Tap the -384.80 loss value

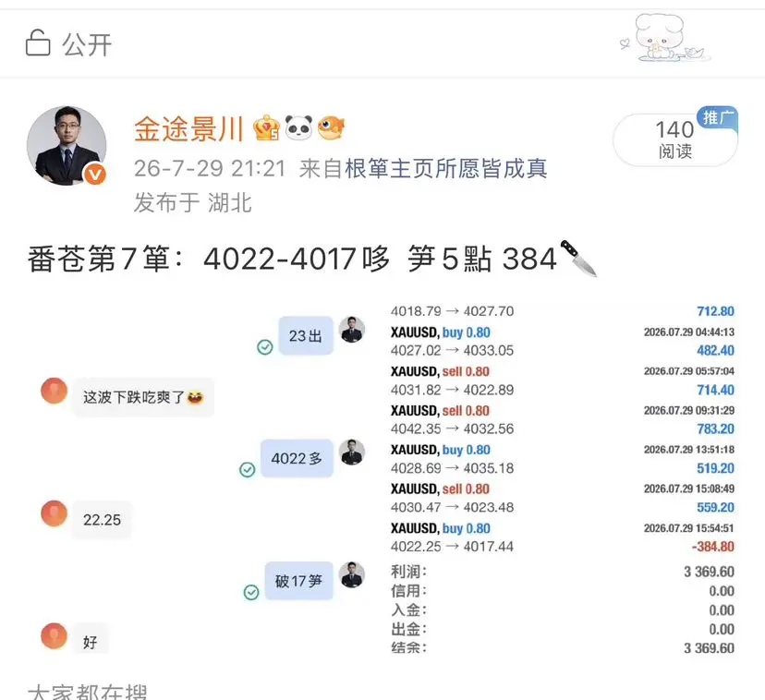pyautogui.click(x=712, y=547)
